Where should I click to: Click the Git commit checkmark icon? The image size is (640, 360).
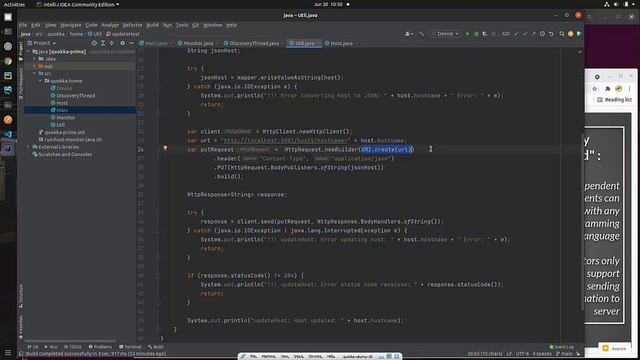pyautogui.click(x=525, y=34)
